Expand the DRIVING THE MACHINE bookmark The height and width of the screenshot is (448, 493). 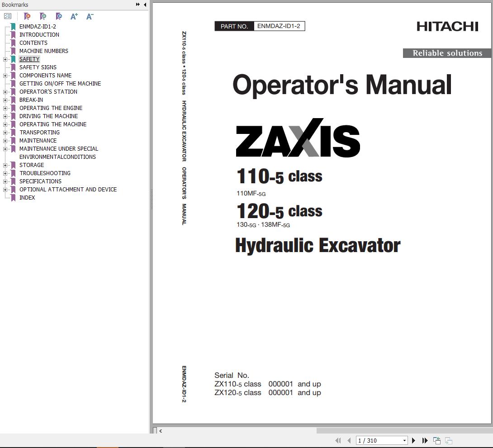coord(5,116)
